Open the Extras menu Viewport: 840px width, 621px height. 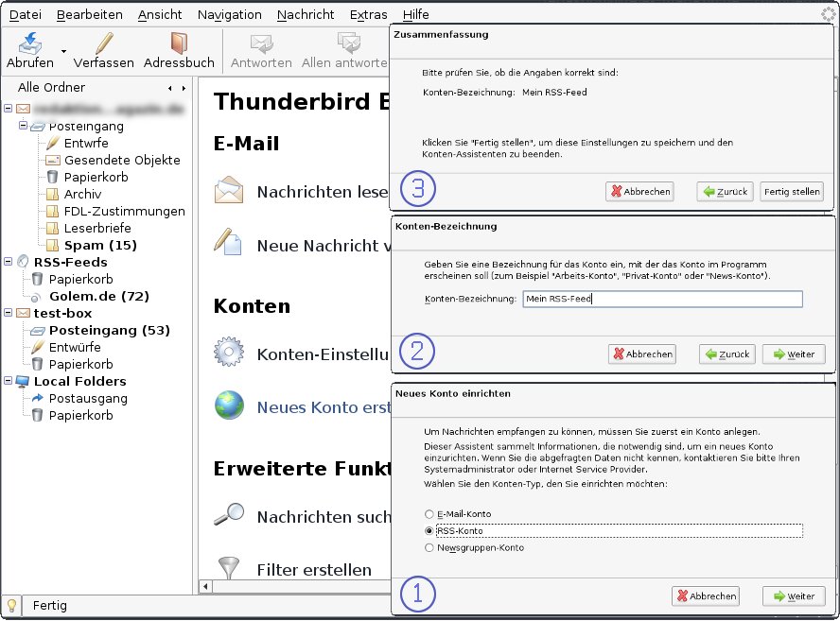[368, 14]
